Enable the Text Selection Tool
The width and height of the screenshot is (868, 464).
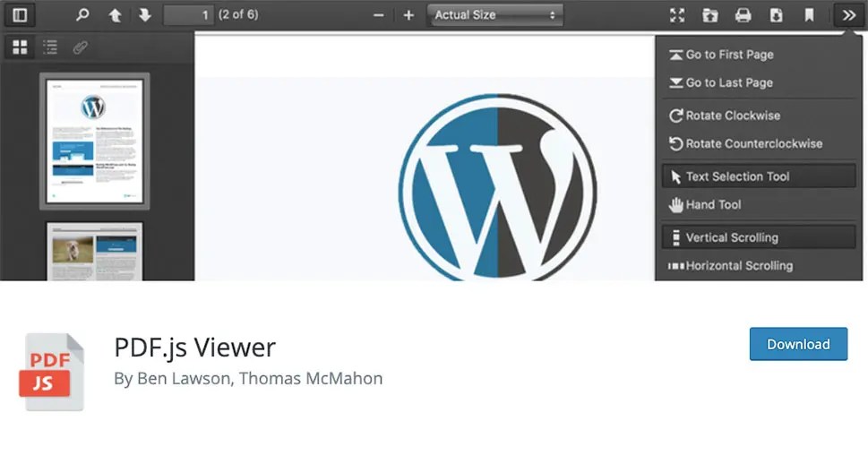(759, 176)
